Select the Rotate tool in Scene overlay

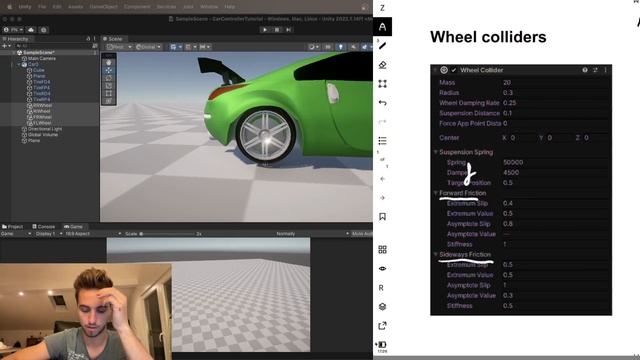coord(109,78)
